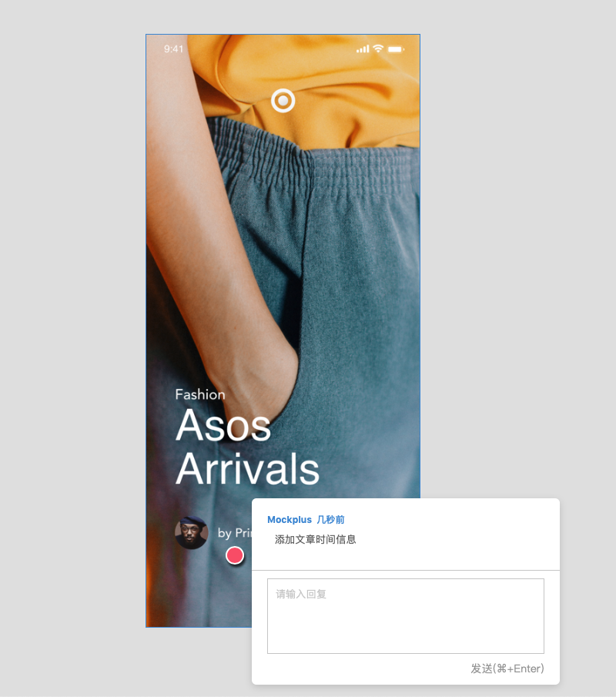Click the author avatar photo
616x697 pixels.
click(x=192, y=532)
